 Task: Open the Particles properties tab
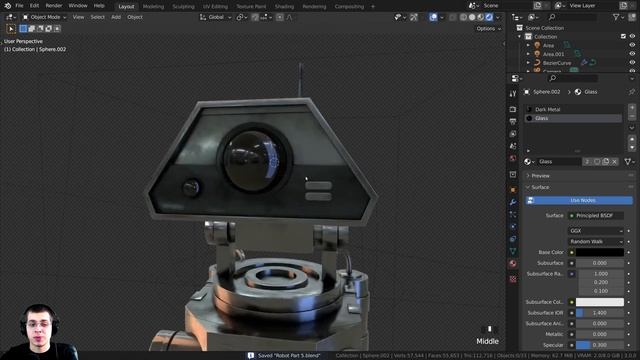[513, 214]
